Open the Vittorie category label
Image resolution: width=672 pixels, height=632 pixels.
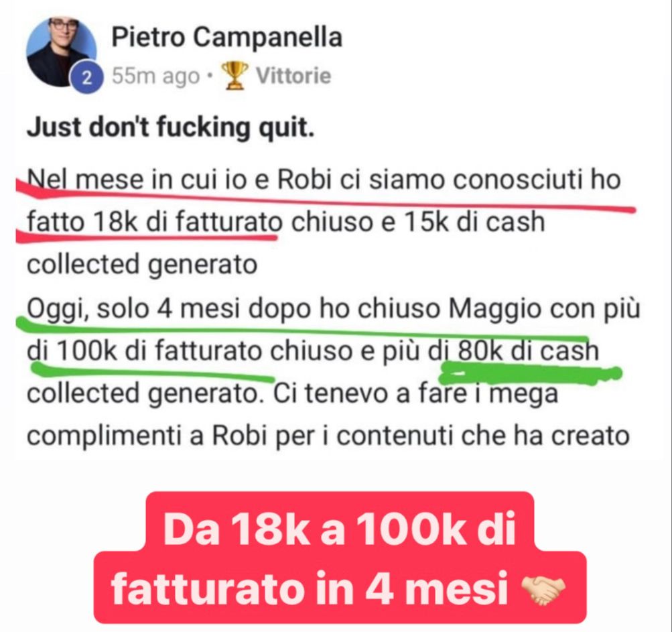293,76
